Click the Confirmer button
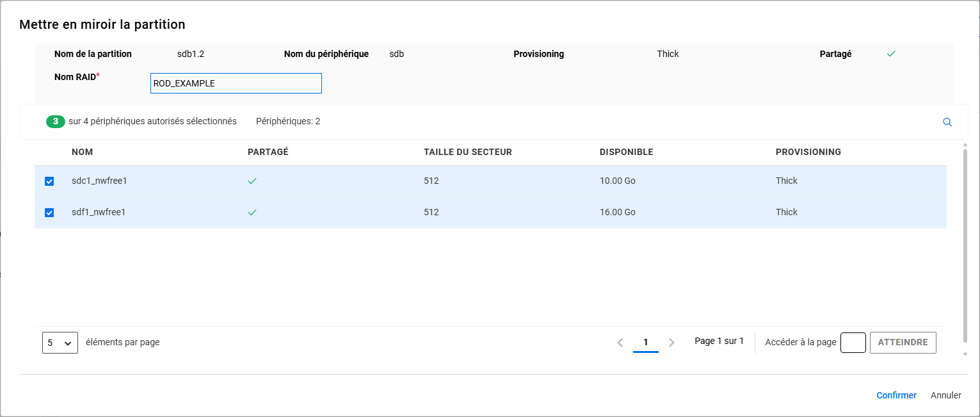The image size is (980, 417). (896, 395)
